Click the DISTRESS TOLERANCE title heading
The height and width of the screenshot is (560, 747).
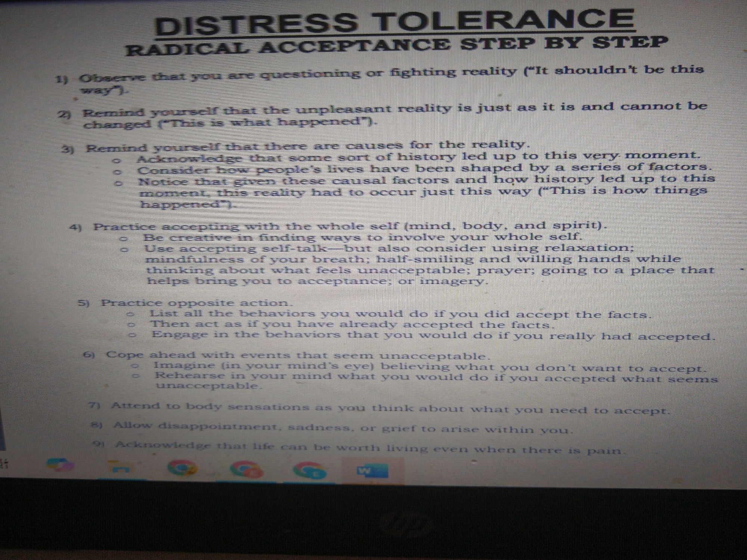pyautogui.click(x=394, y=23)
